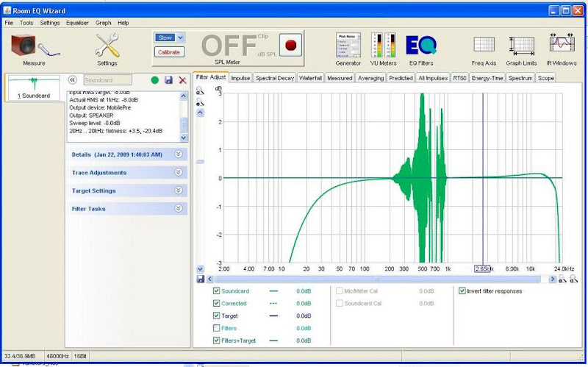The height and width of the screenshot is (367, 588).
Task: Switch to the Waterfall tab
Action: [x=310, y=78]
